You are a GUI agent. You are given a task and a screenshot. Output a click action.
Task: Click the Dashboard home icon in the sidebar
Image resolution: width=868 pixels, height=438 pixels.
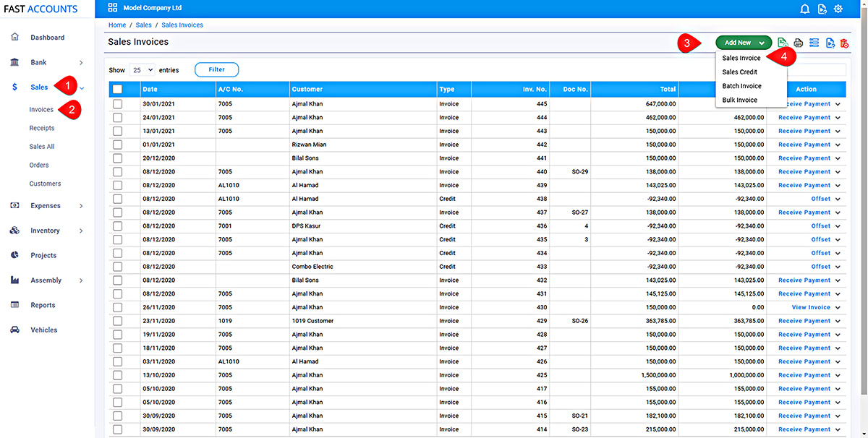[x=14, y=37]
